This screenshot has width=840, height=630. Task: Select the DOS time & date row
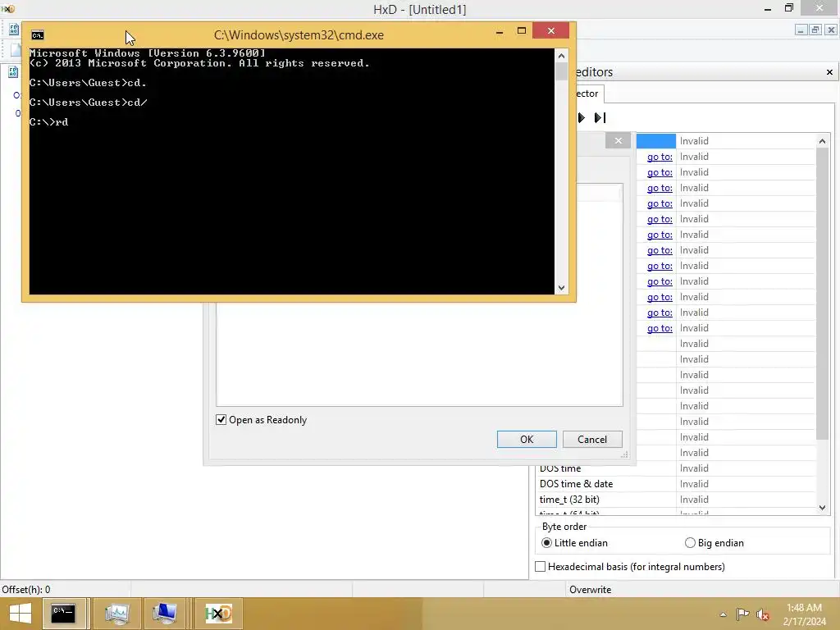676,484
